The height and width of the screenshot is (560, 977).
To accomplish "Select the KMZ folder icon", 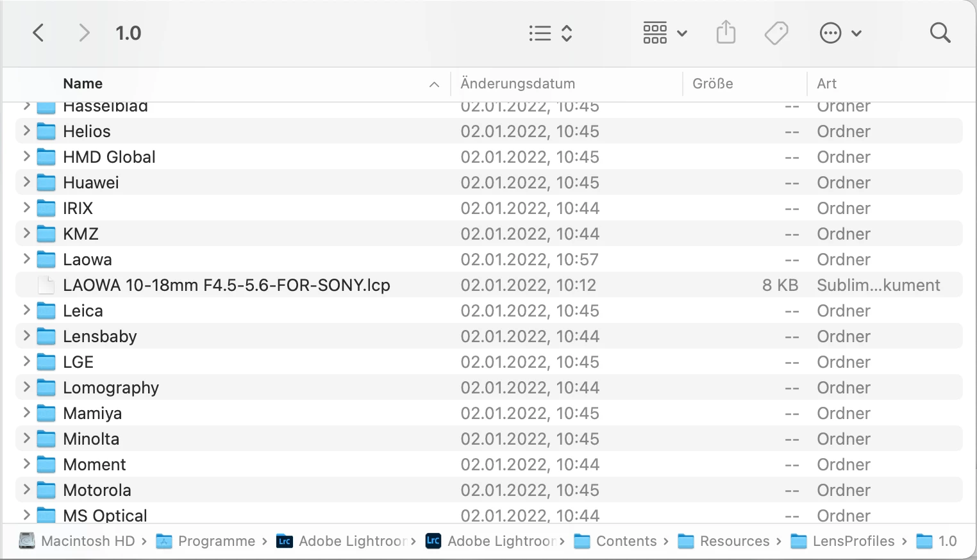I will [x=46, y=234].
